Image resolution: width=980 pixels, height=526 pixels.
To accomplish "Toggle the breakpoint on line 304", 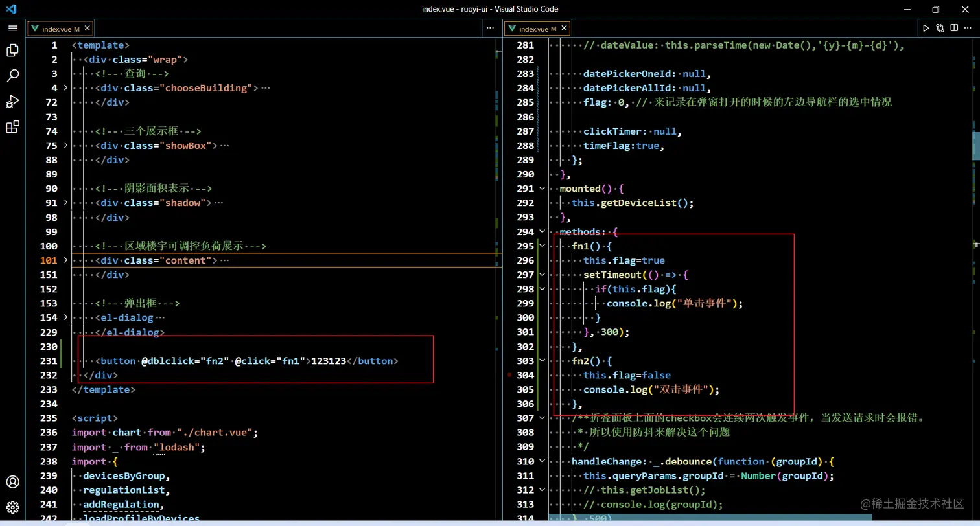I will [510, 375].
